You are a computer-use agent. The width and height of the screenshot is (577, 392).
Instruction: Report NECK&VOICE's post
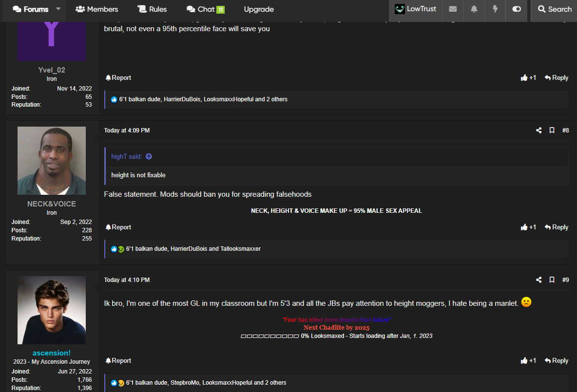(118, 227)
